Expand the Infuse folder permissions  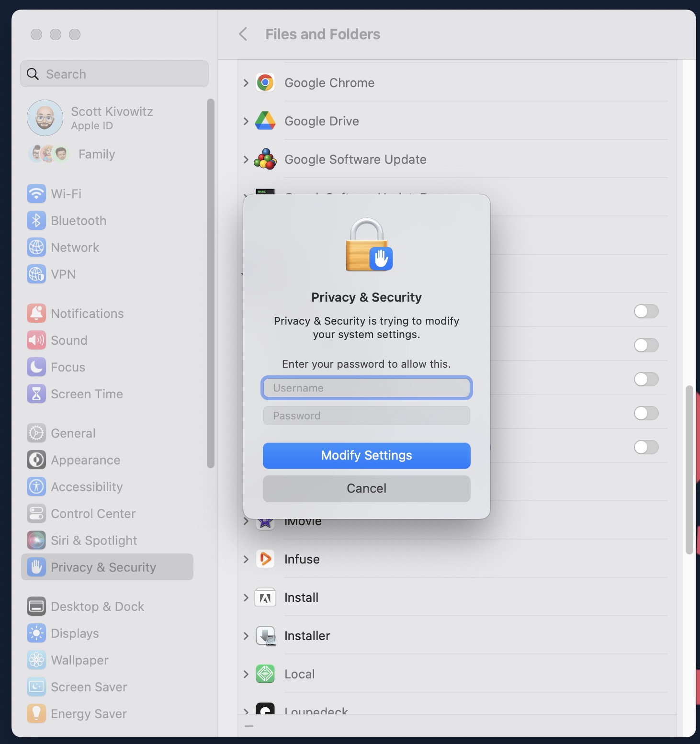click(246, 559)
